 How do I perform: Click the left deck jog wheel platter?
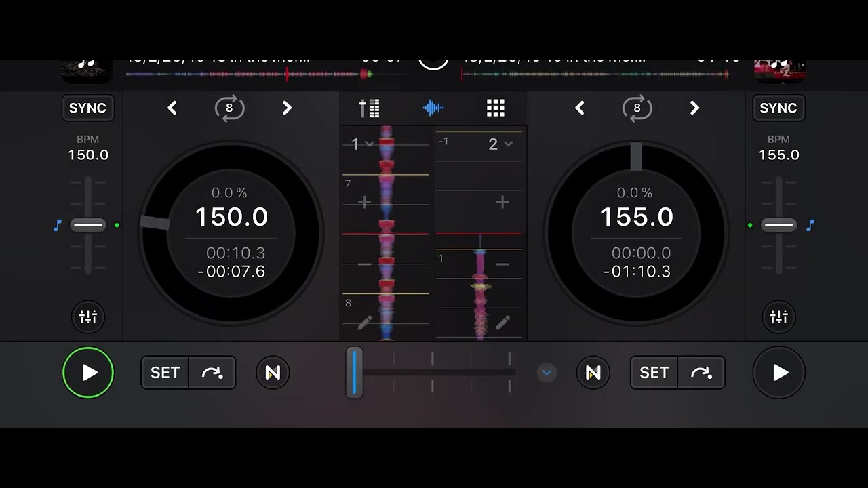tap(231, 232)
